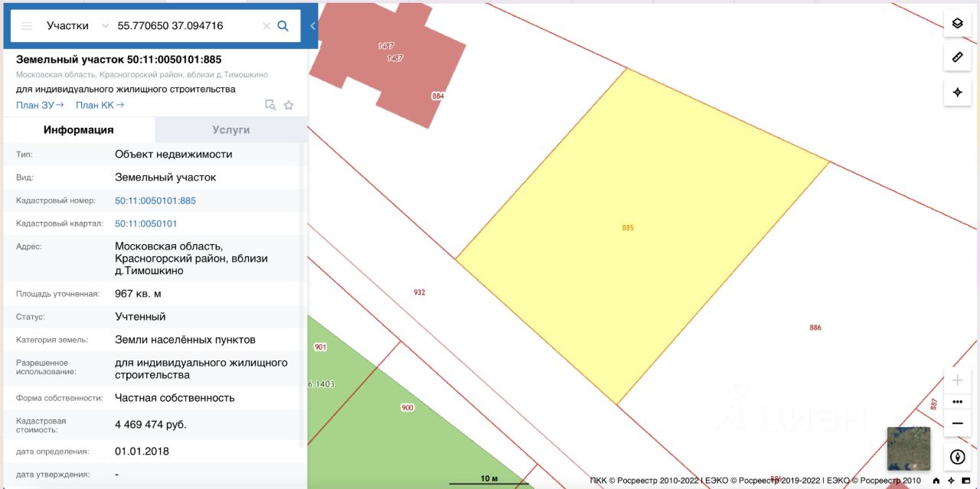The height and width of the screenshot is (489, 980).
Task: Click 'Земли населённых пунктов' land category value
Action: 185,339
